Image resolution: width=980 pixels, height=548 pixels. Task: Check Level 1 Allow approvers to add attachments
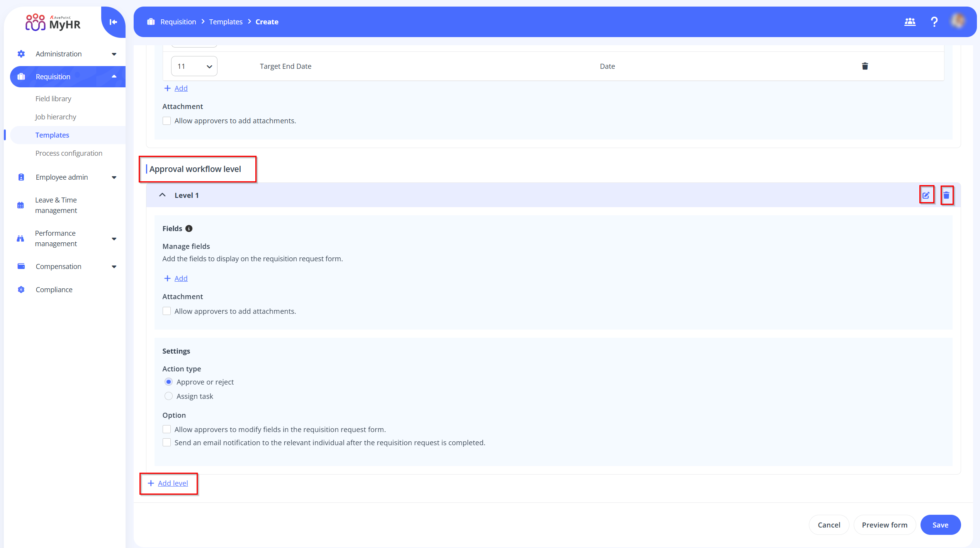166,311
